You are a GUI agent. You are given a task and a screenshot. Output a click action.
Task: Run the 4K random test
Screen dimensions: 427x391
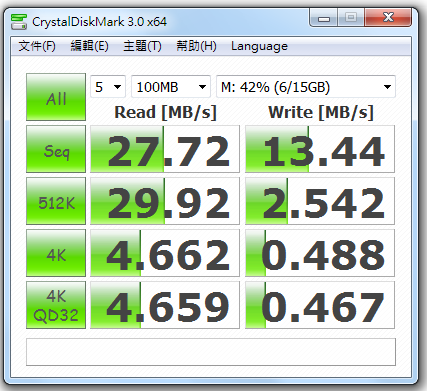[x=56, y=253]
